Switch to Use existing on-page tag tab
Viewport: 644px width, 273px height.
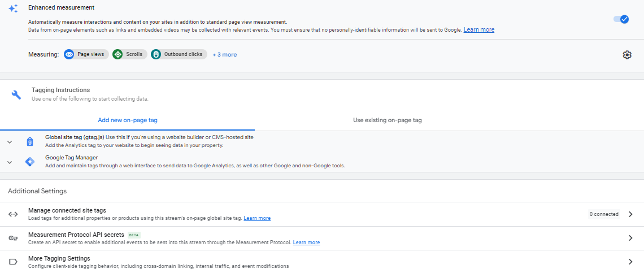point(388,120)
